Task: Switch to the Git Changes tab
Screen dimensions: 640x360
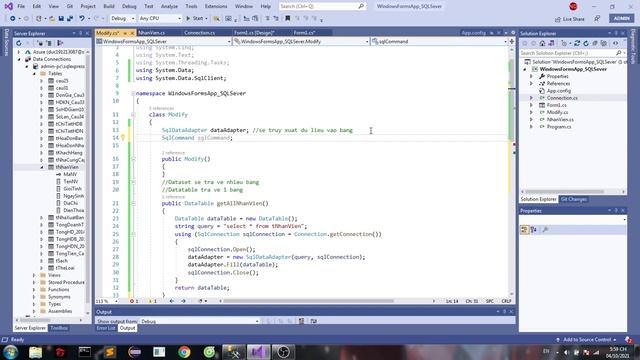Action: [x=573, y=199]
